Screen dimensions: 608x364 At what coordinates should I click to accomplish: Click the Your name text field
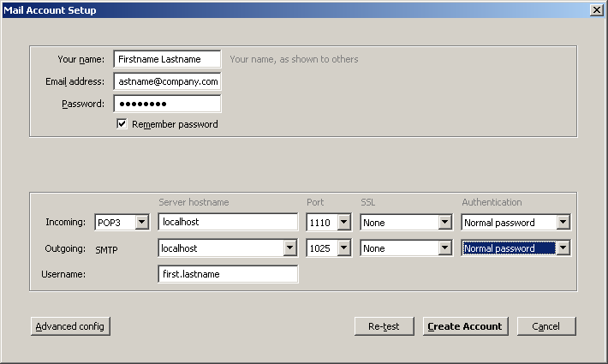[167, 59]
